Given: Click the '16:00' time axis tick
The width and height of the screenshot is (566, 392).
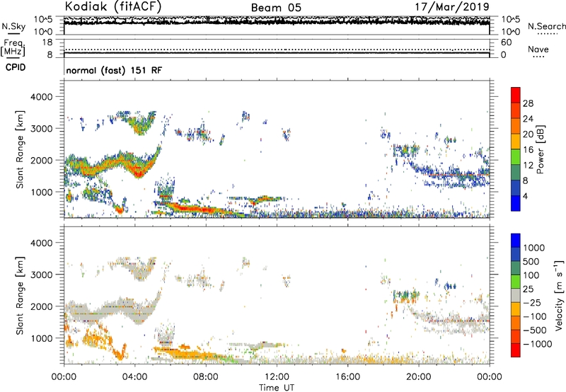Looking at the screenshot, I should tap(347, 377).
